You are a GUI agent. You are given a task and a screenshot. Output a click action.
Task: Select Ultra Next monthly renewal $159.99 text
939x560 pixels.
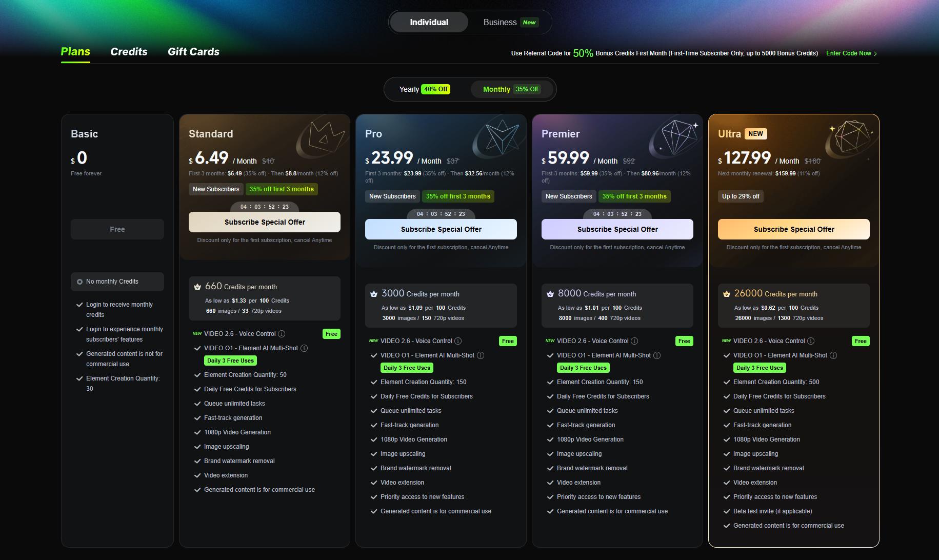tap(769, 173)
